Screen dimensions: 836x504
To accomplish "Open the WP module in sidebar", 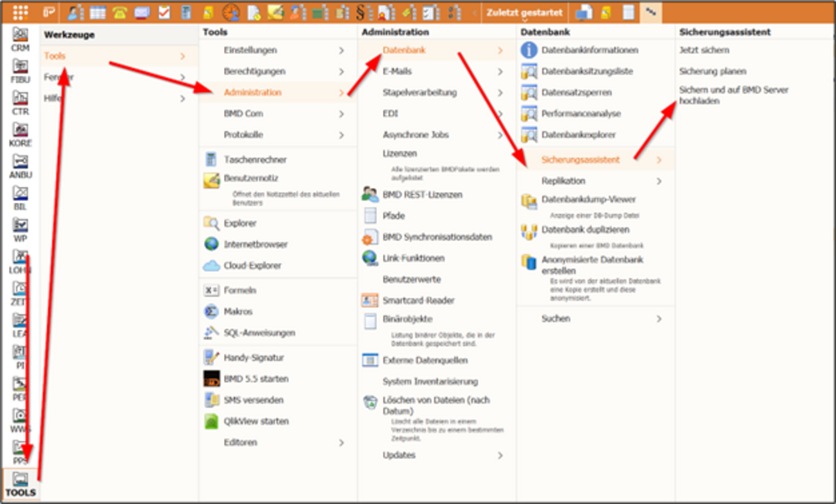I will point(20,231).
